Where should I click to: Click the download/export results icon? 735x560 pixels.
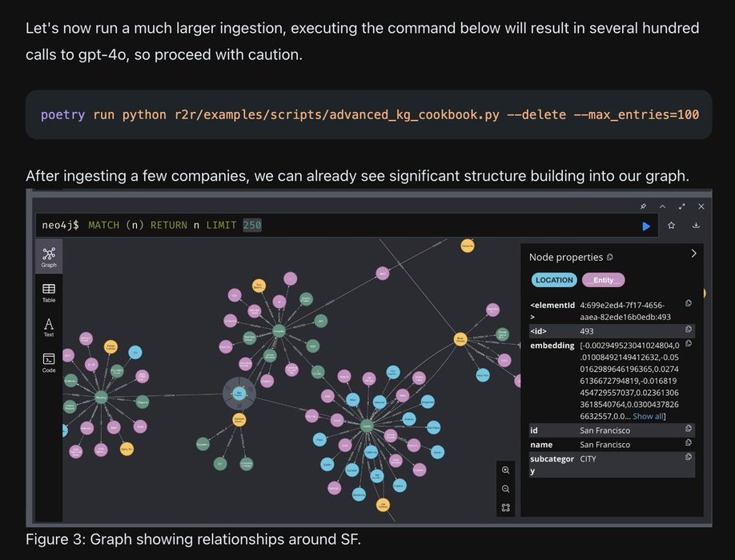[x=696, y=226]
